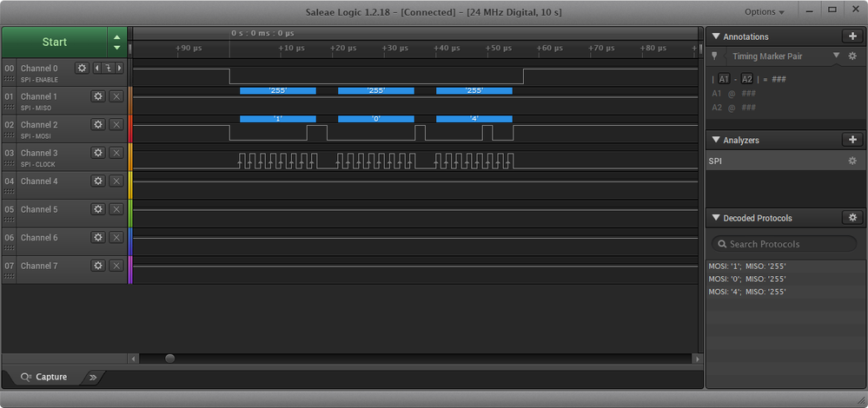This screenshot has width=868, height=408.
Task: Jump to next edge on Channel 0
Action: 118,68
